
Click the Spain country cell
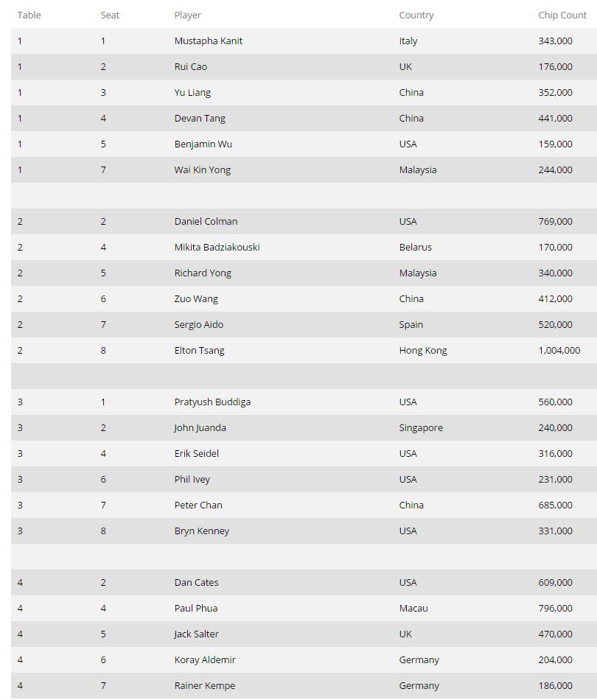point(411,324)
